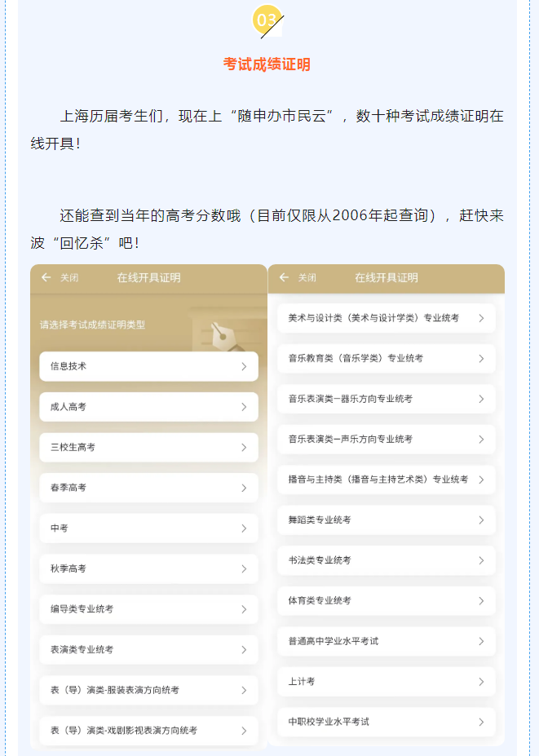This screenshot has height=756, width=539.
Task: Tap back arrow in right panel header
Action: coord(284,277)
